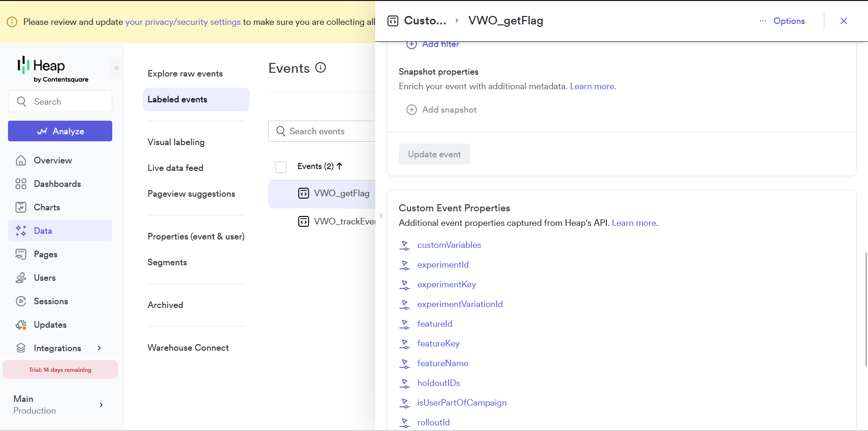Open Warehouse Connect
The image size is (868, 431).
(x=188, y=348)
